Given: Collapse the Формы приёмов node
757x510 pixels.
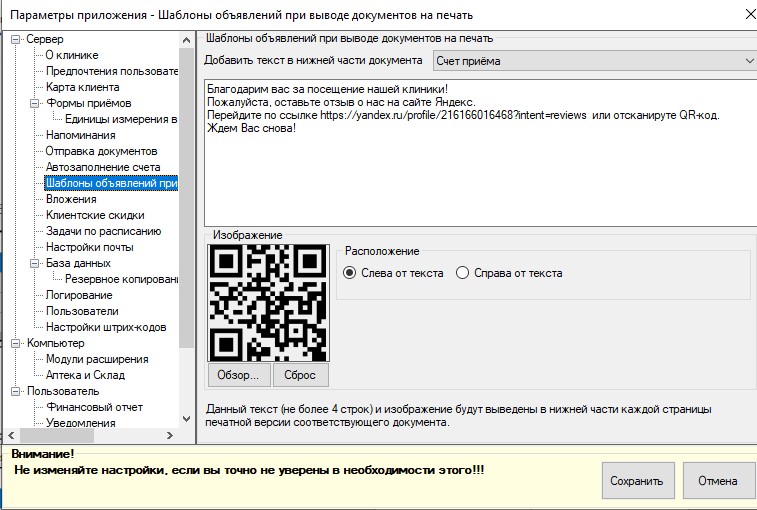Looking at the screenshot, I should point(34,103).
